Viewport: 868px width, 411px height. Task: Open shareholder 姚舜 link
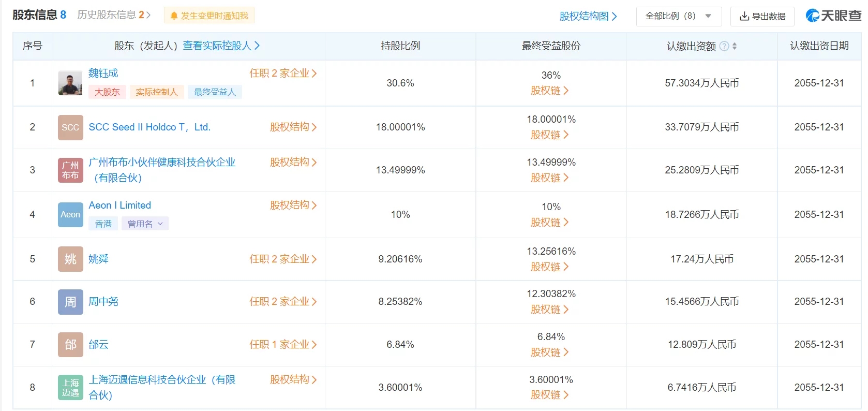tap(98, 259)
